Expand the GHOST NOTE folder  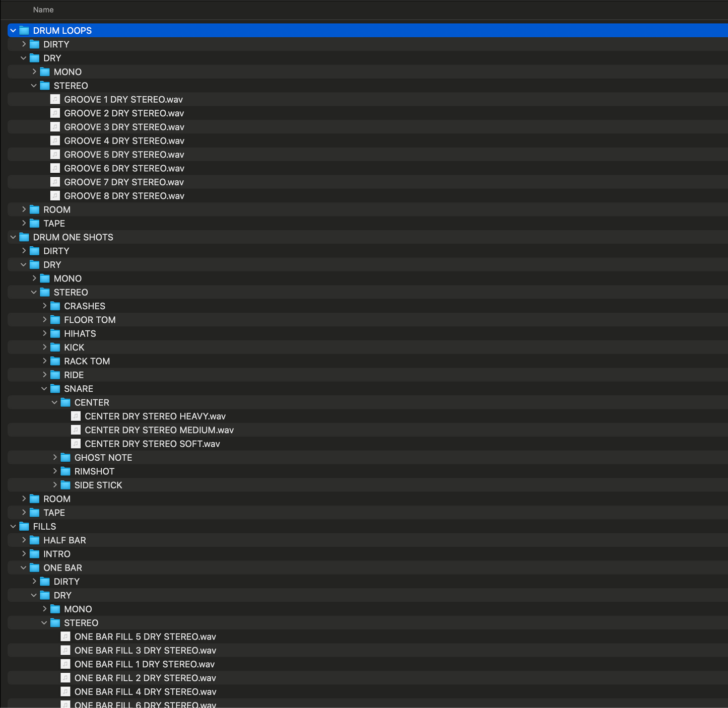(55, 458)
